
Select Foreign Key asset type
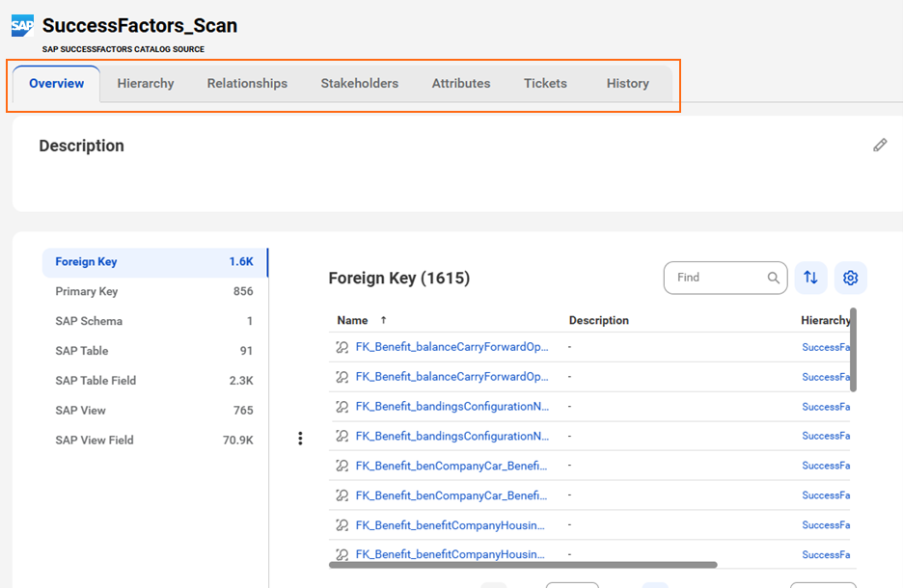(x=154, y=262)
